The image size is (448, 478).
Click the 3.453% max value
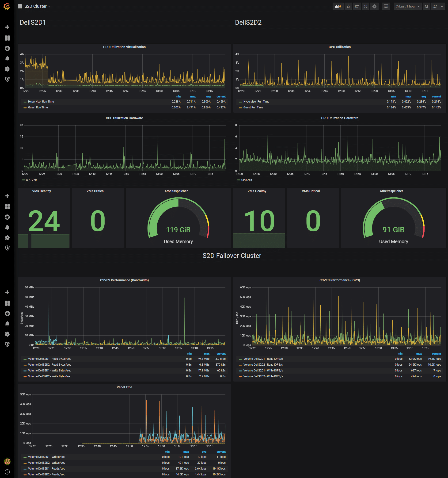click(x=406, y=107)
